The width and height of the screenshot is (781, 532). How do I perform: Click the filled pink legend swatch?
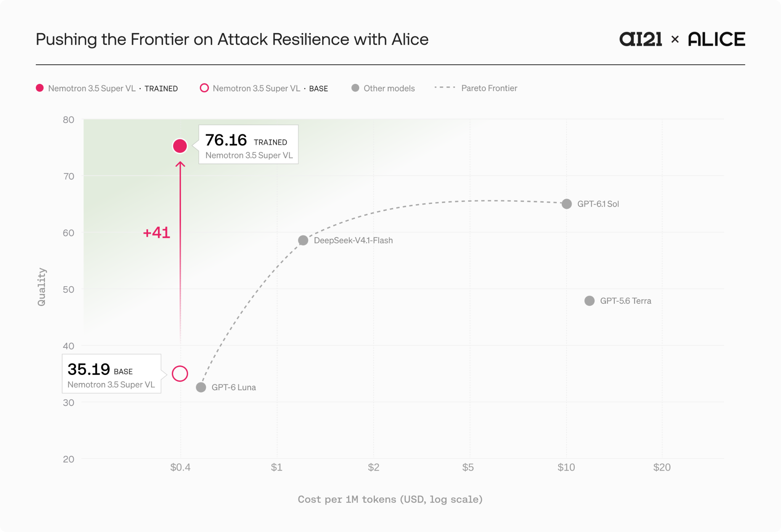[x=40, y=88]
